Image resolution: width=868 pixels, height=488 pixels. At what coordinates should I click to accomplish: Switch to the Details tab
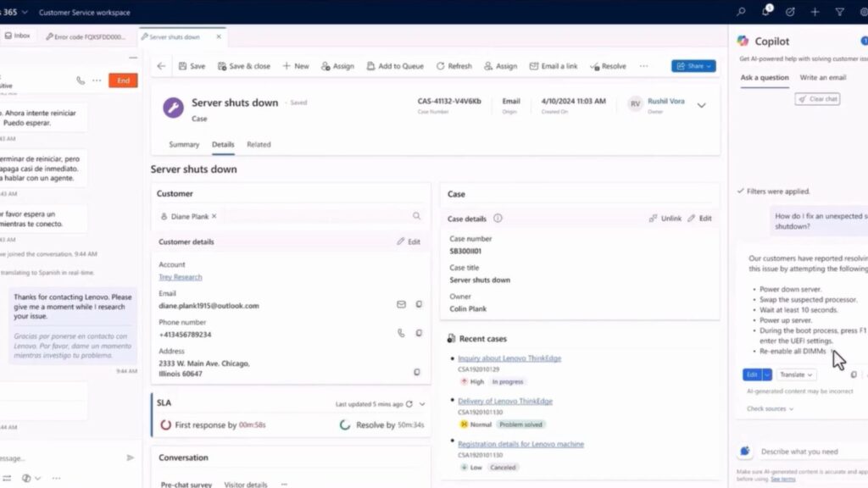[x=223, y=144]
